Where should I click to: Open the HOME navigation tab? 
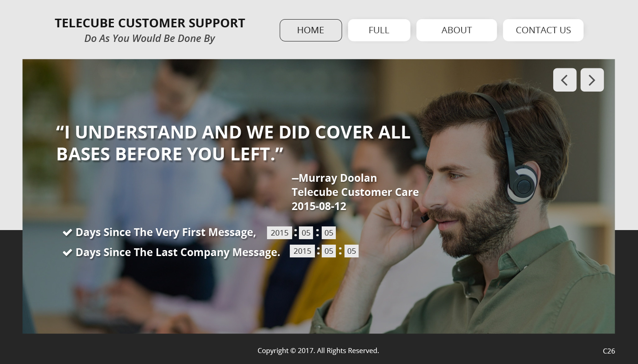(311, 30)
